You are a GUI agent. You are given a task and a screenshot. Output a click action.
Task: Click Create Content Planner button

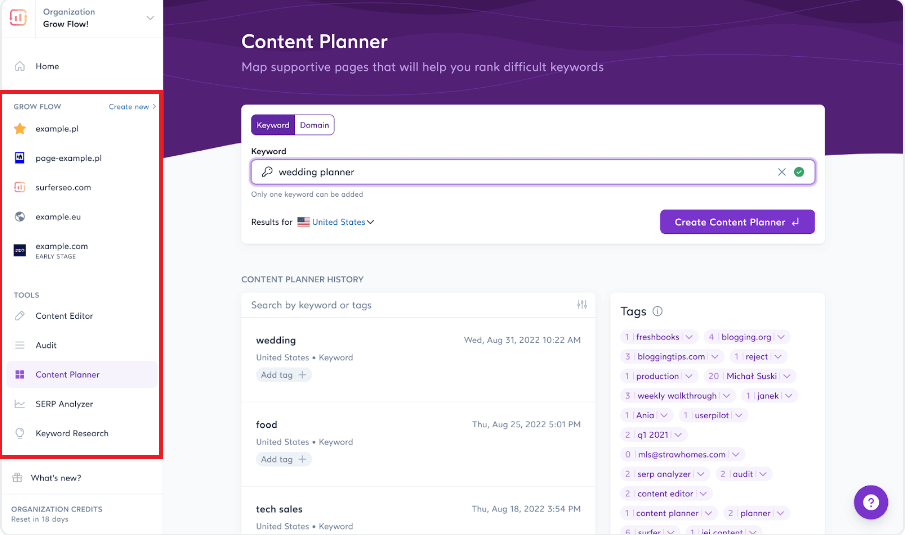point(737,222)
